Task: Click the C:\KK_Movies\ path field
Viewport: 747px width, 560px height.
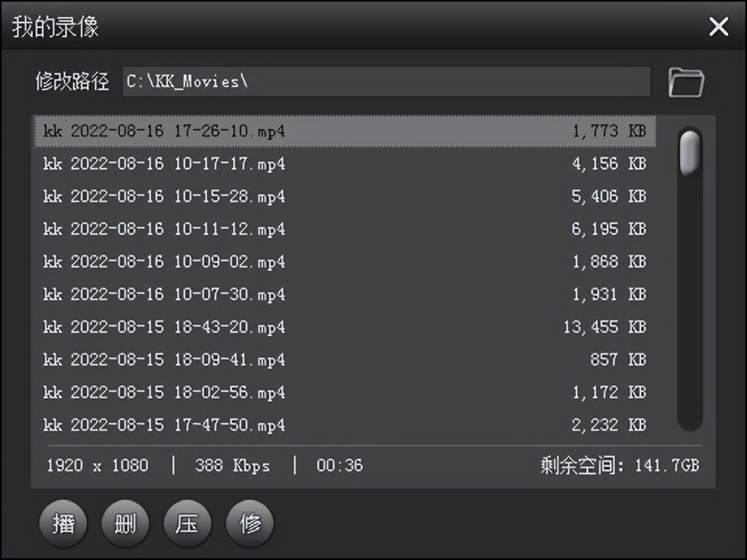Action: 385,82
